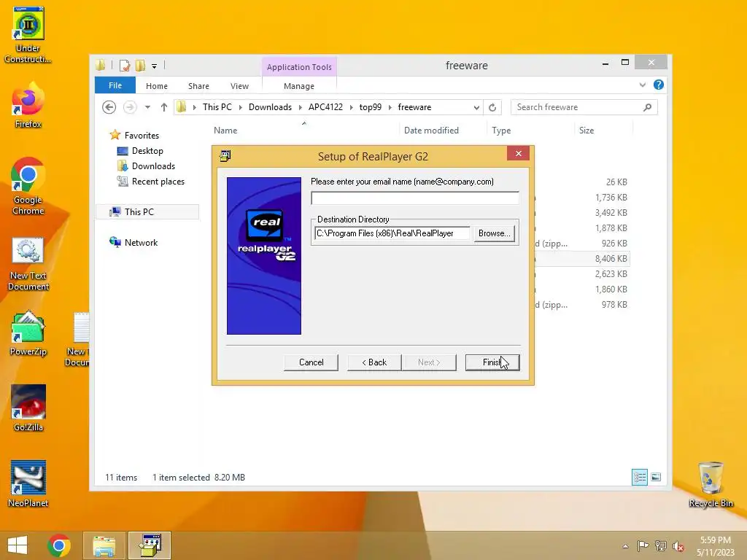747x560 pixels.
Task: Switch to File Explorer in taskbar
Action: (104, 545)
